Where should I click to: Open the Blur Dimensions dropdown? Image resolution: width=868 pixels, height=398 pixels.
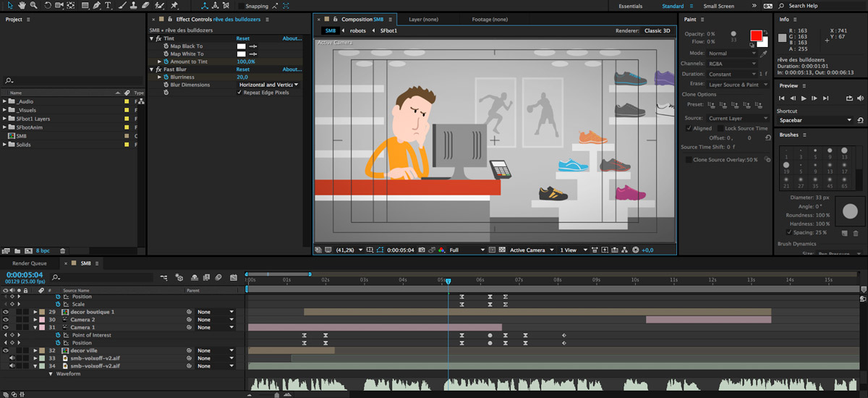[x=268, y=85]
